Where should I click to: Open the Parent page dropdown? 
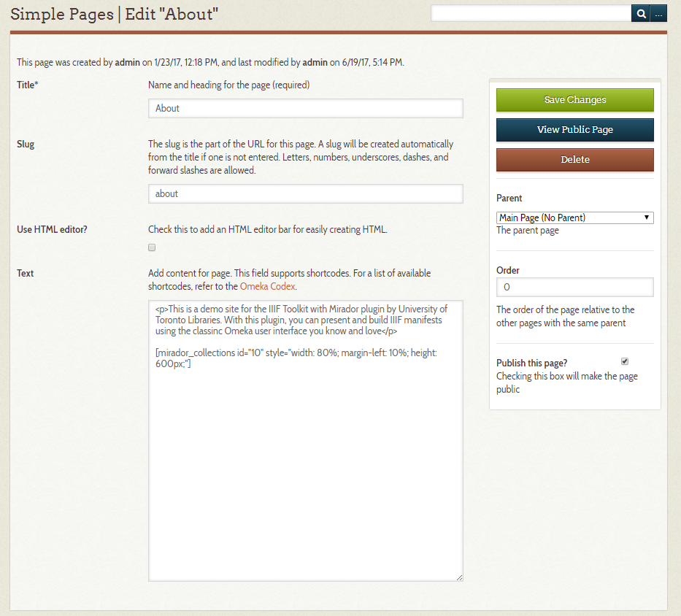[x=574, y=217]
